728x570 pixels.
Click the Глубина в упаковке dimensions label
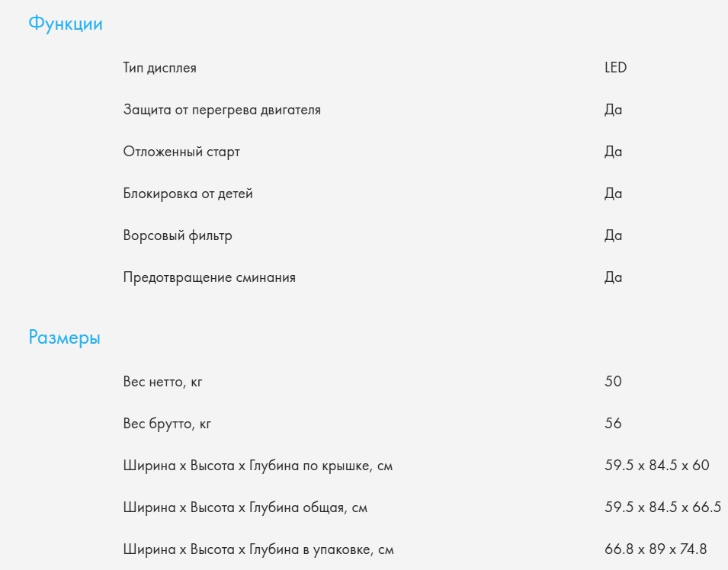(258, 549)
